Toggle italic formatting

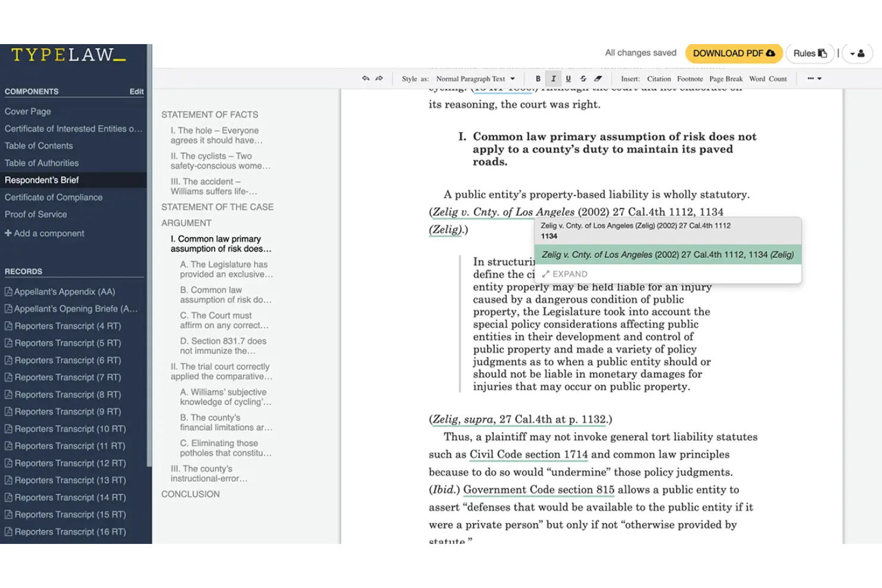[554, 79]
